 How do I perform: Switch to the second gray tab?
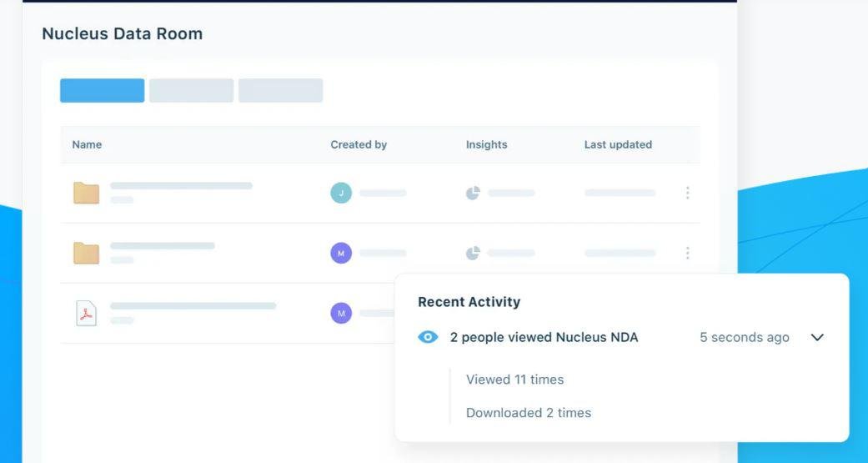click(x=192, y=90)
